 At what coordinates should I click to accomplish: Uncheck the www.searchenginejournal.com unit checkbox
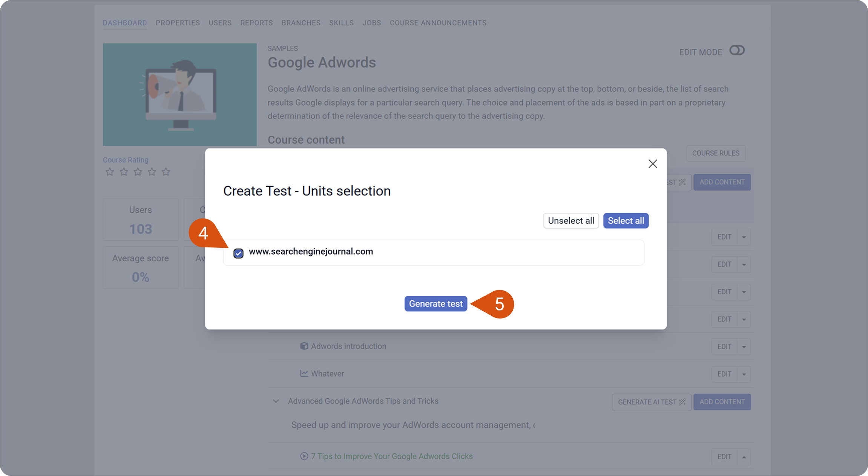[x=238, y=253]
